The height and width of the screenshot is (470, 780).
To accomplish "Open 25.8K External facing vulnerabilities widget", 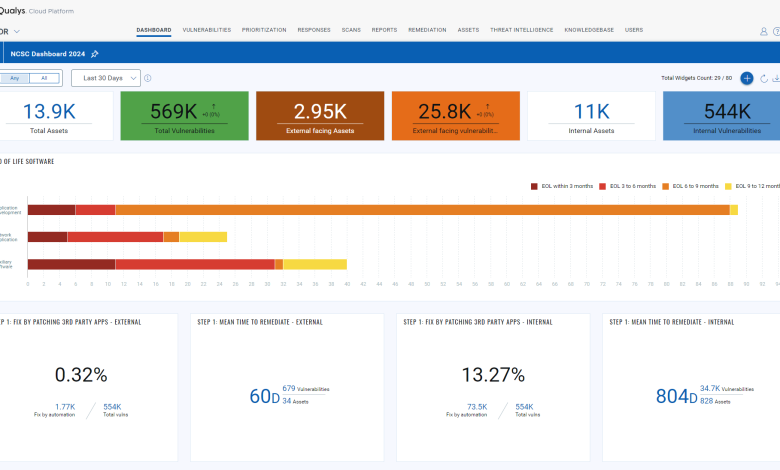I will pyautogui.click(x=456, y=116).
